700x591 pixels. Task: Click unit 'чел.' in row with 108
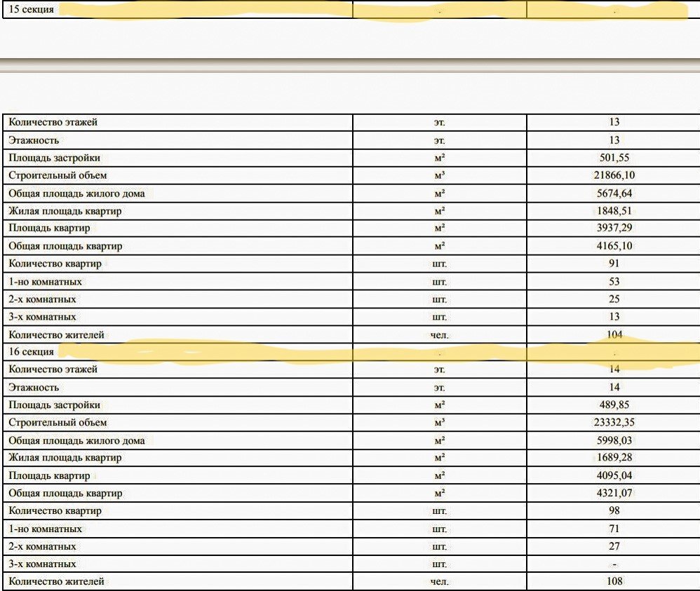tap(439, 582)
